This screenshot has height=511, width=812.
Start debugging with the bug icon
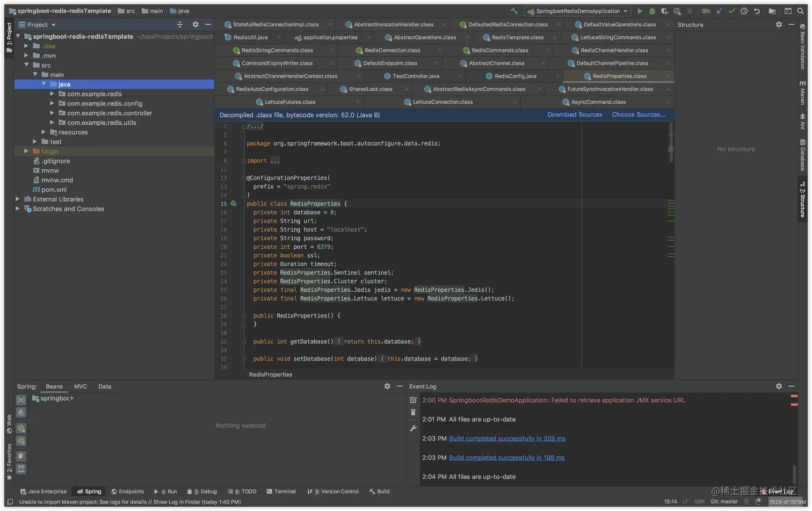652,11
